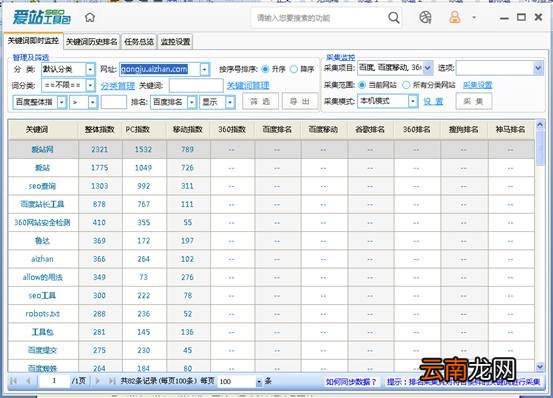Viewport: 553px width, 398px height.
Task: Select 降序 sort order radio
Action: point(294,69)
